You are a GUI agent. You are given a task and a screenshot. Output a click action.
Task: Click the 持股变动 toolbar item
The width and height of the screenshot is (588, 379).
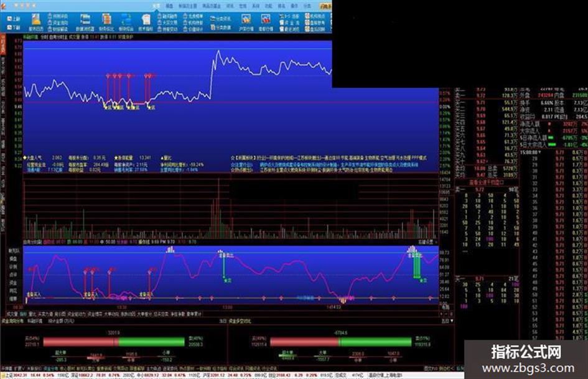[x=167, y=29]
